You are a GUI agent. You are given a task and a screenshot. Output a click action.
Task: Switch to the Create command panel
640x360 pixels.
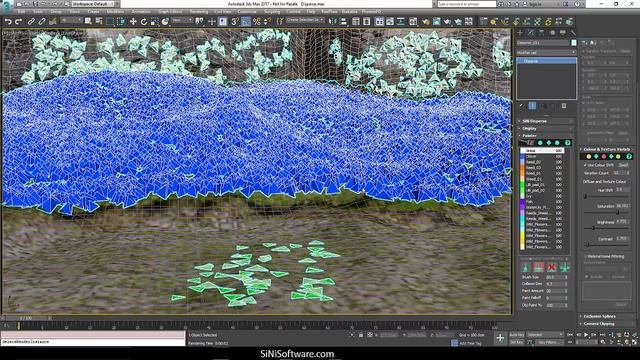(520, 32)
